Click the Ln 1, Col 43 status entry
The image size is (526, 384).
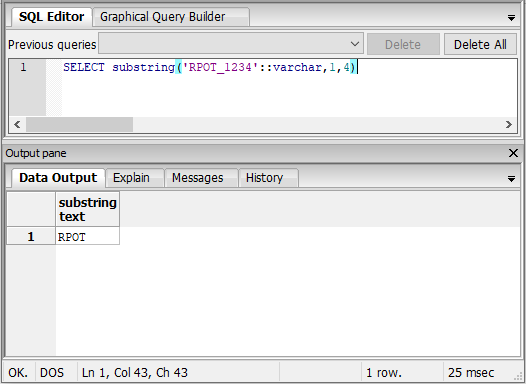click(135, 373)
